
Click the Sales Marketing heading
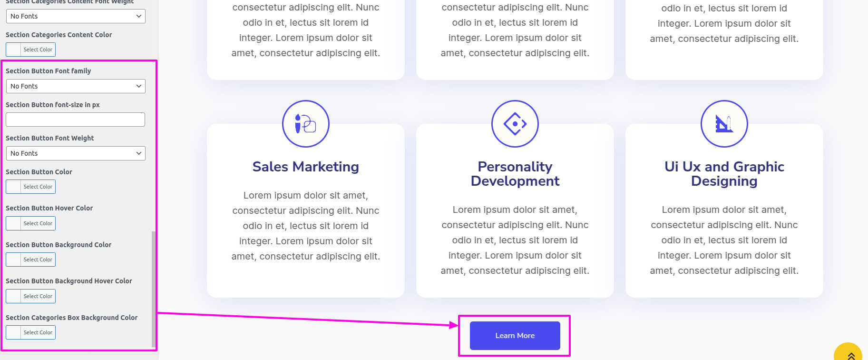click(305, 167)
